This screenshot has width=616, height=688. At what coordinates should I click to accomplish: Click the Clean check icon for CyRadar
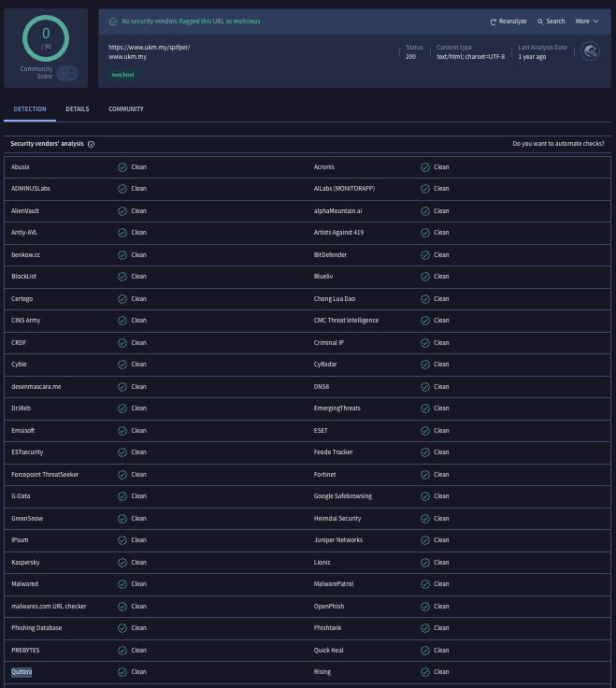tap(425, 365)
